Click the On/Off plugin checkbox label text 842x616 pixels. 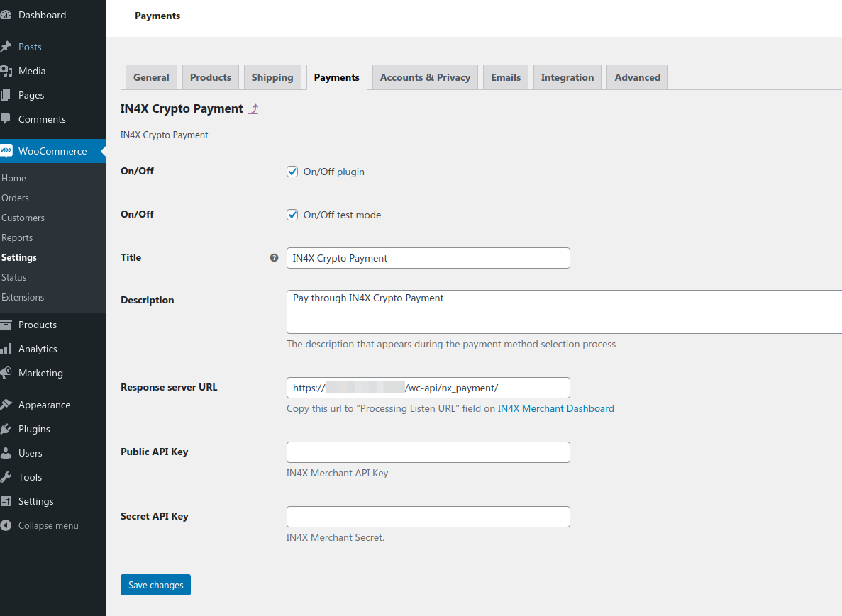[333, 172]
